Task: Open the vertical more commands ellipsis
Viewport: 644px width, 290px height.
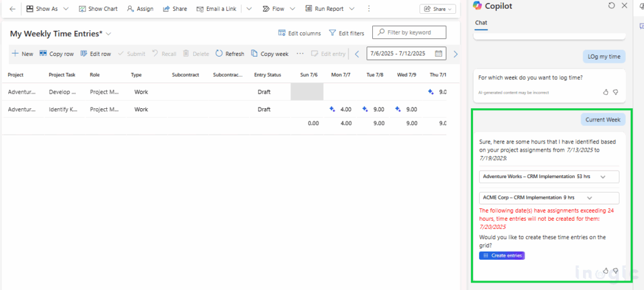Action: coord(369,9)
